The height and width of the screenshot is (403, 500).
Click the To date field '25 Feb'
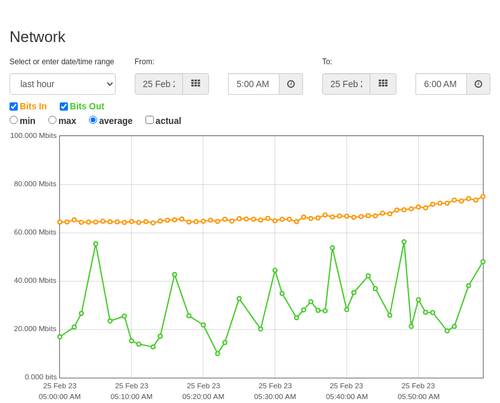click(346, 84)
